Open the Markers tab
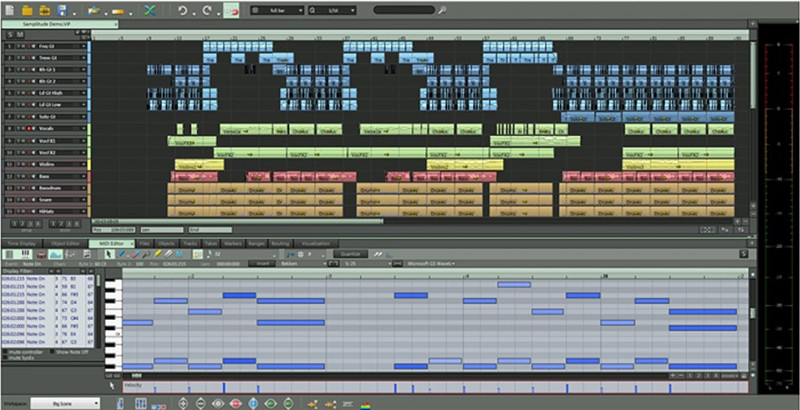This screenshot has height=410, width=800. pyautogui.click(x=233, y=244)
